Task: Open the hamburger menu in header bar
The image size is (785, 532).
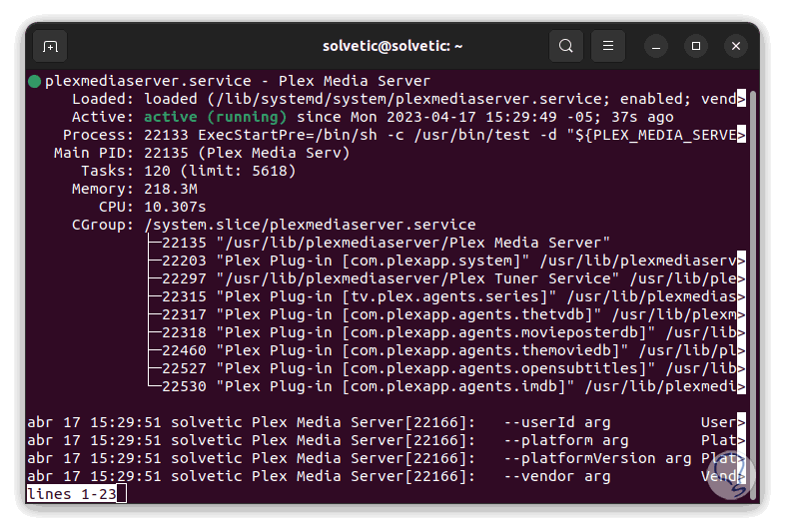Action: coord(607,46)
